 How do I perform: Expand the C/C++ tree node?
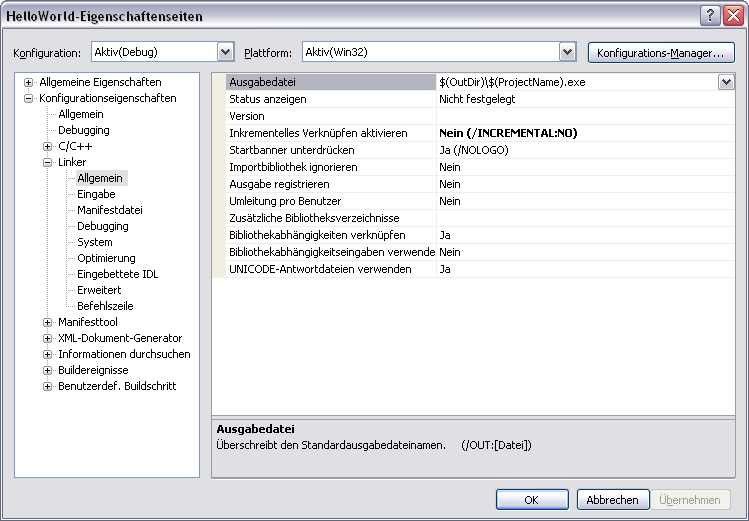48,146
